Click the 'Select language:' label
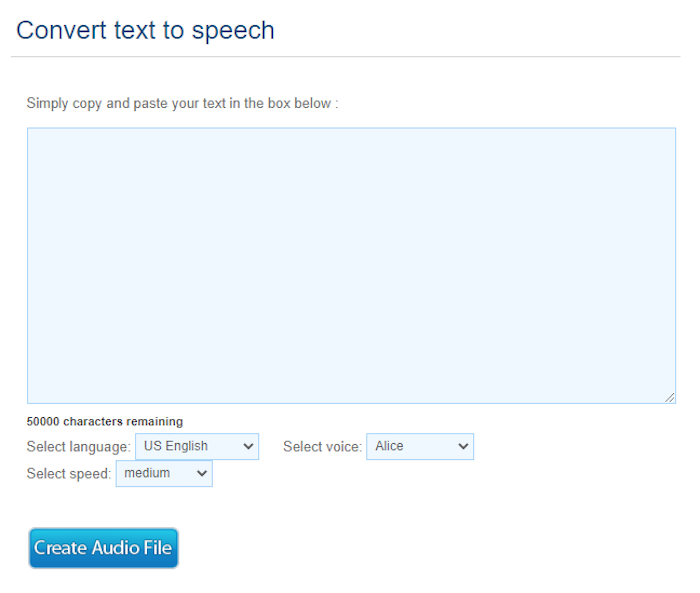Image resolution: width=700 pixels, height=593 pixels. 79,447
